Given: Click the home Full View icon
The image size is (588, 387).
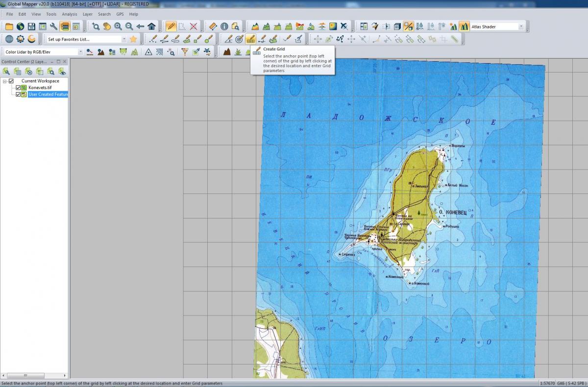Looking at the screenshot, I should pos(151,26).
